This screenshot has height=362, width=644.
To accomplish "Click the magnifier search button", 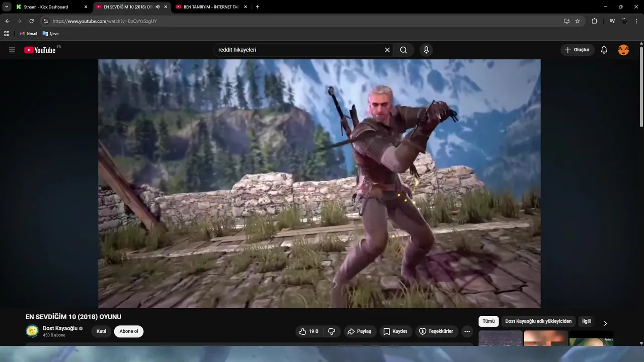I will [x=404, y=50].
